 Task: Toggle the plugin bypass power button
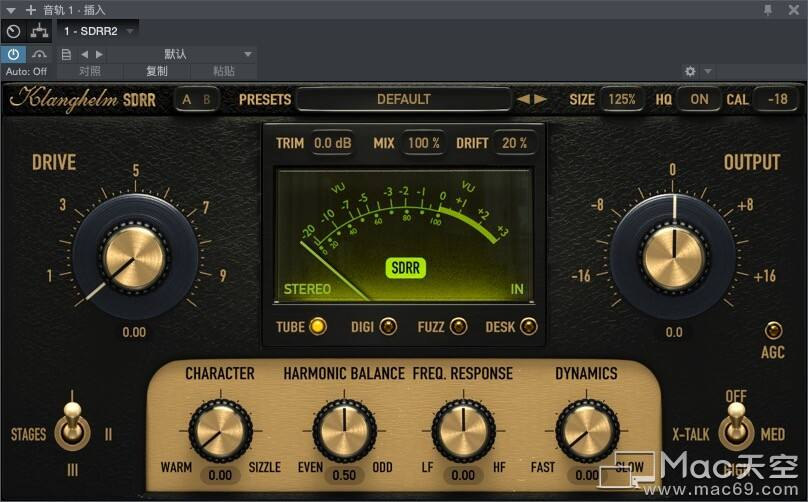13,54
